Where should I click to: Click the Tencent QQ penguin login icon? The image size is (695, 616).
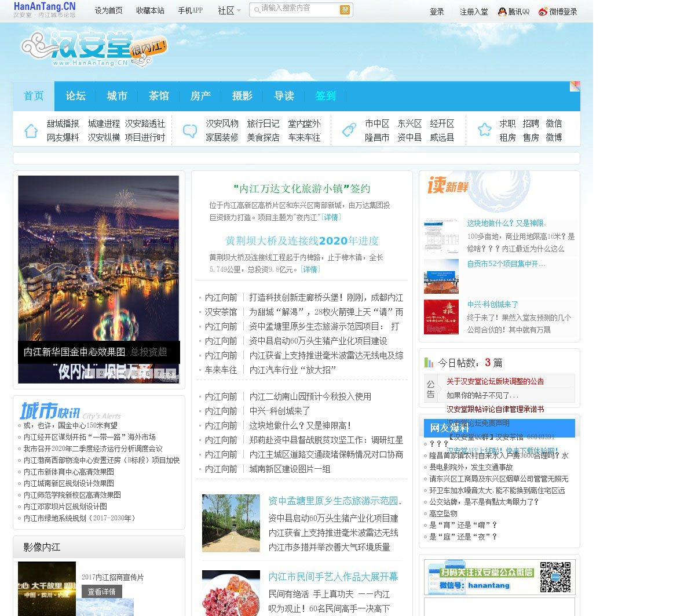click(502, 12)
